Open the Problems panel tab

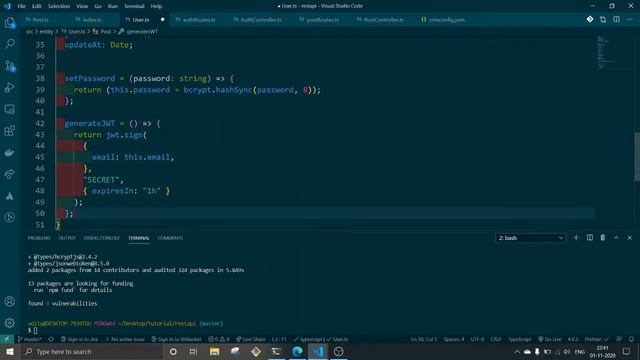(39, 238)
